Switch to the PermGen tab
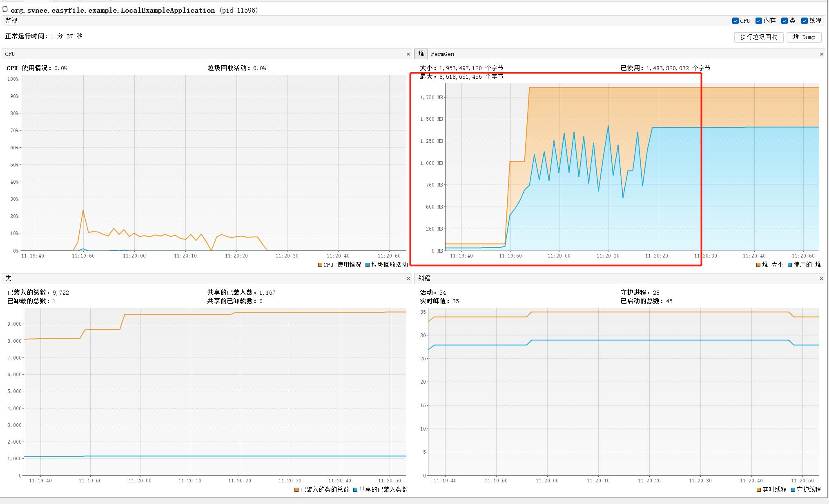829x504 pixels. 443,53
